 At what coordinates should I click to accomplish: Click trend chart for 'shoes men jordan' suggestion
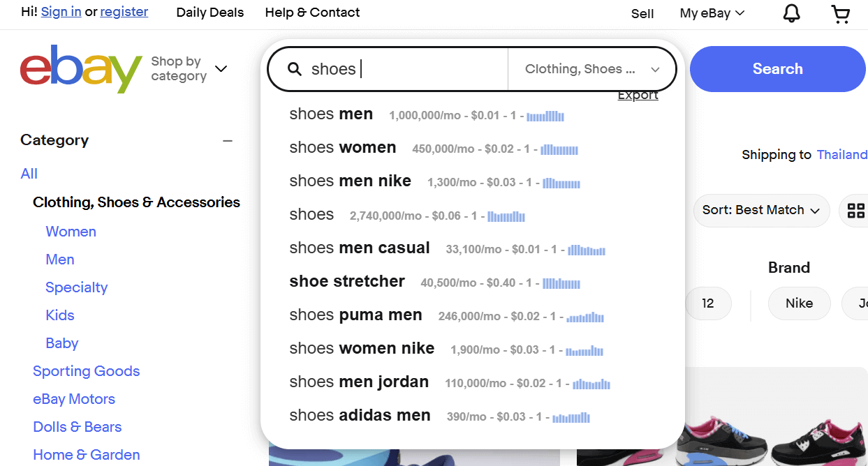click(591, 384)
